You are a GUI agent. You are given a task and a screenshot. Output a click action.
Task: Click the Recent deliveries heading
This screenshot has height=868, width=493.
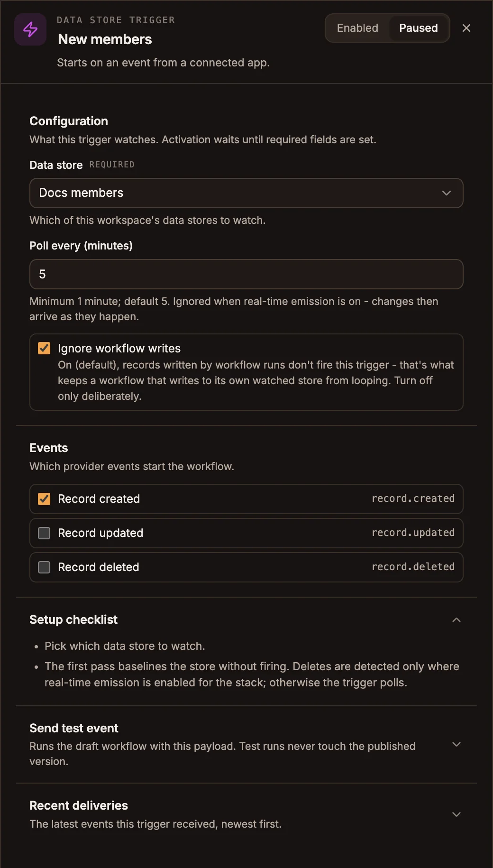pos(79,805)
